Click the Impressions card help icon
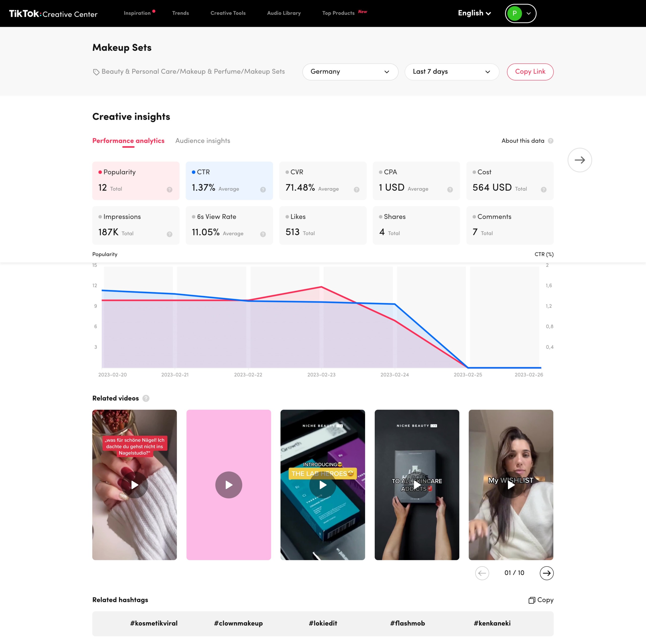Screen dimensions: 646x644 pyautogui.click(x=170, y=234)
